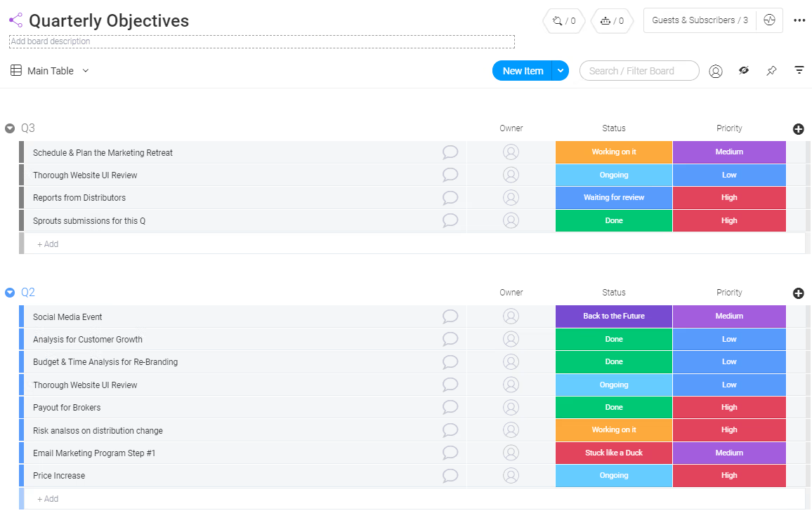
Task: Open the person filter icon near the search bar
Action: (x=715, y=70)
